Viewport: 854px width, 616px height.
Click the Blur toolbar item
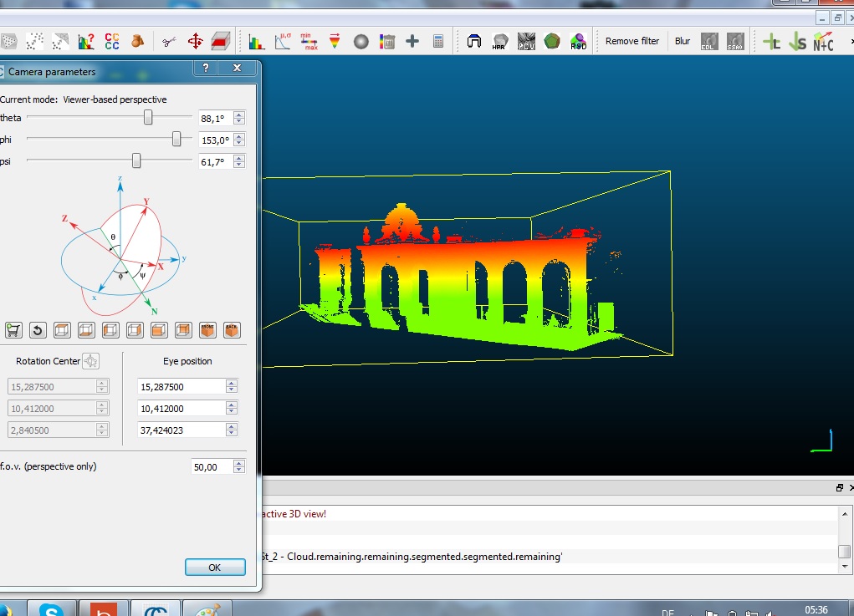pyautogui.click(x=683, y=41)
